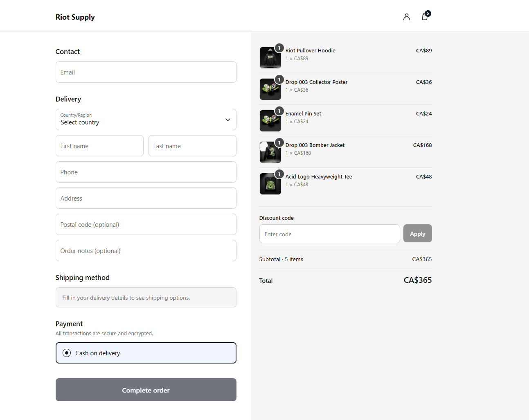
Task: Click the cart count badge showing 5
Action: point(428,14)
